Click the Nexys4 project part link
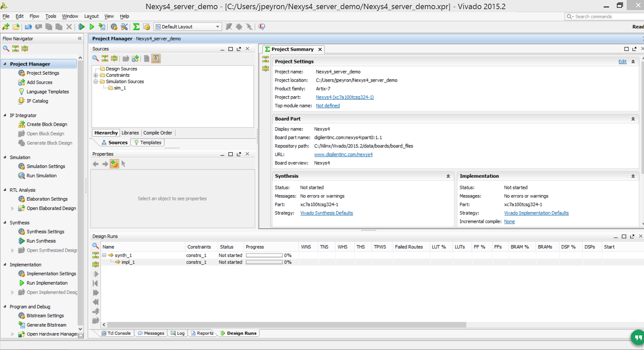 [345, 97]
